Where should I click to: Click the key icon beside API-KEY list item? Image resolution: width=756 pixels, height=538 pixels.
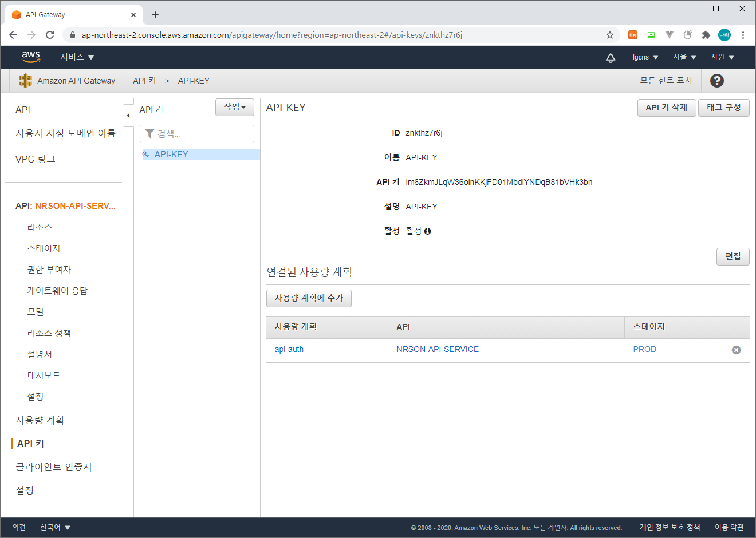pyautogui.click(x=146, y=155)
